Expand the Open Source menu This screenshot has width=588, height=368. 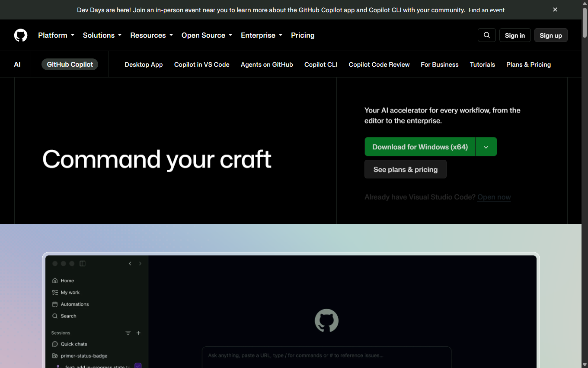pyautogui.click(x=207, y=35)
